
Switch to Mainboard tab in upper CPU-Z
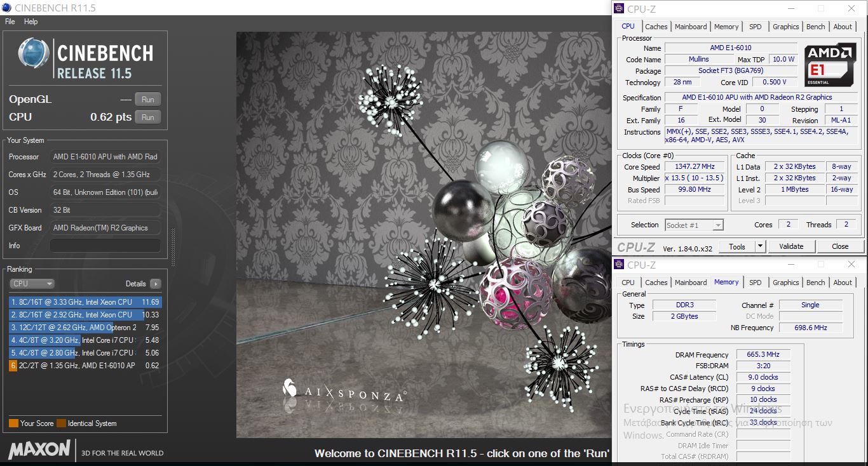[691, 27]
